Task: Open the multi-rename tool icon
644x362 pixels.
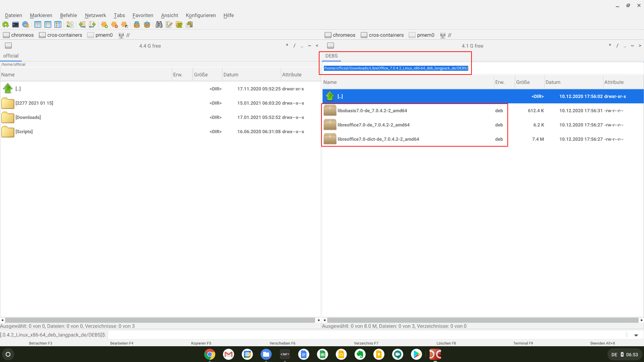Action: pyautogui.click(x=169, y=24)
